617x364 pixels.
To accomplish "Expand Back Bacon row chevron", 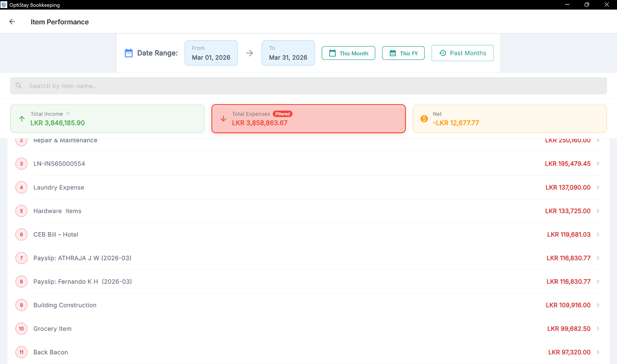I will (598, 352).
